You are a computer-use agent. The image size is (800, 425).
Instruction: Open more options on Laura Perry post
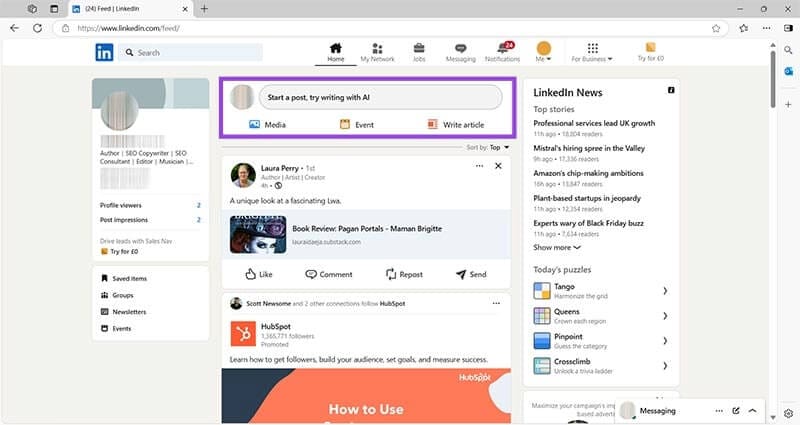(479, 166)
